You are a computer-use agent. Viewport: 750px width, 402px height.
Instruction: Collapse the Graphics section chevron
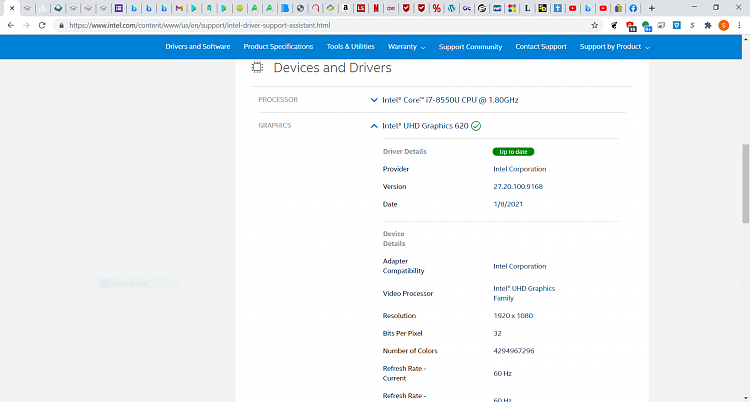[374, 126]
